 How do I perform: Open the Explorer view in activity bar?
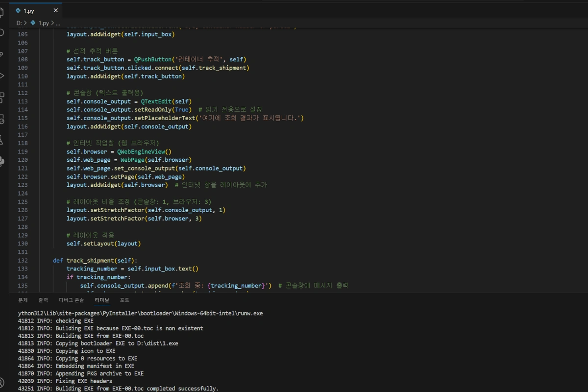(1, 12)
